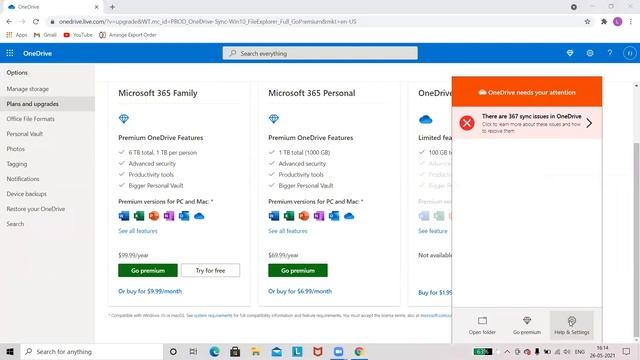Click Or buy for $6.99/month link
The width and height of the screenshot is (640, 360).
click(x=300, y=291)
